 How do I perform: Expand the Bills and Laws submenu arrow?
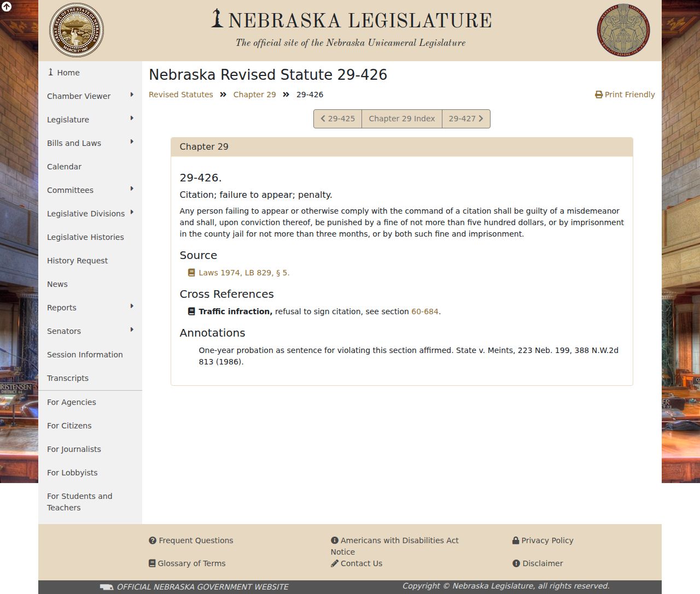132,142
